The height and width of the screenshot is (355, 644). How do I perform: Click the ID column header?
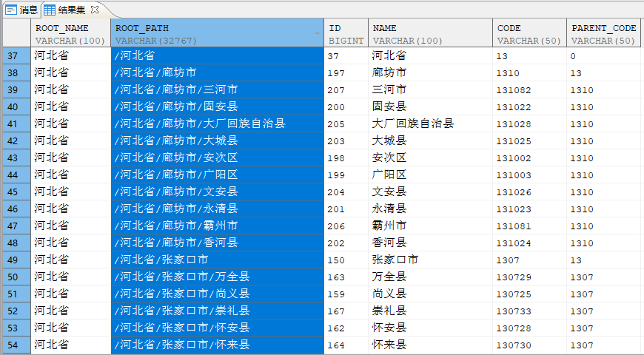click(x=346, y=34)
